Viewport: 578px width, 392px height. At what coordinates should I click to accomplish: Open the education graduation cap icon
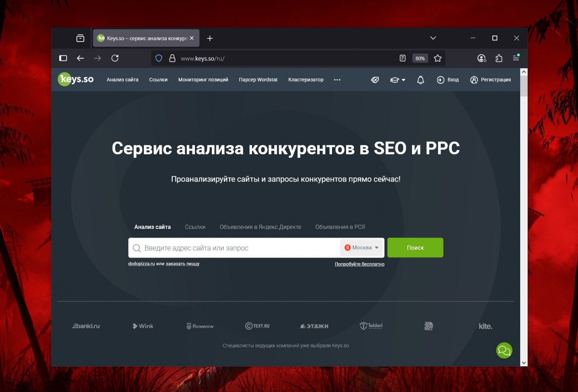click(395, 80)
